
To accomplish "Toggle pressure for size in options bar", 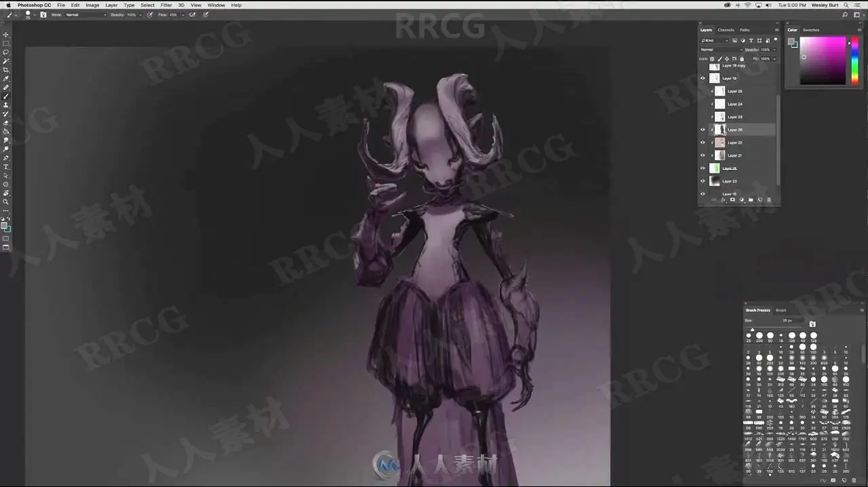I will 205,14.
